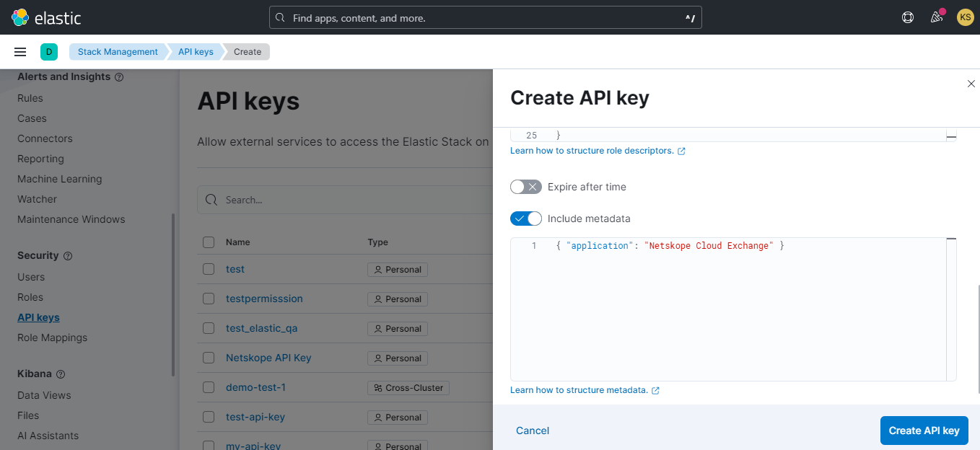Click the search magnifier icon in API keys
Screen dimensions: 980x450
click(211, 200)
